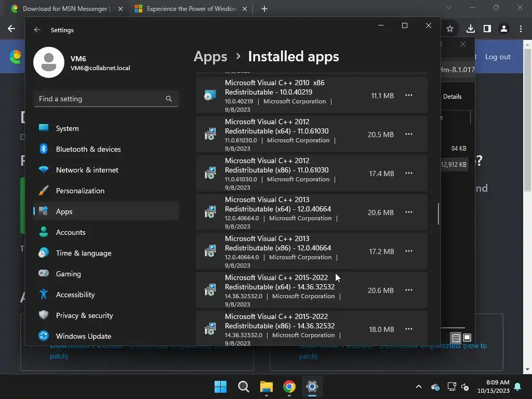The image size is (532, 399).
Task: Open notifications bell in the system tray
Action: [x=518, y=387]
